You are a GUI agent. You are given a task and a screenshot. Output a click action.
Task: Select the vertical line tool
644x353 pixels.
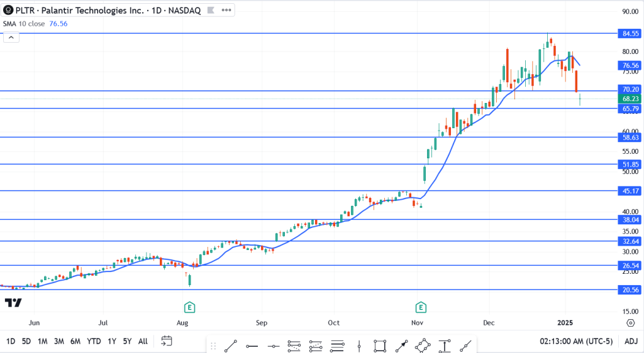[x=358, y=345]
